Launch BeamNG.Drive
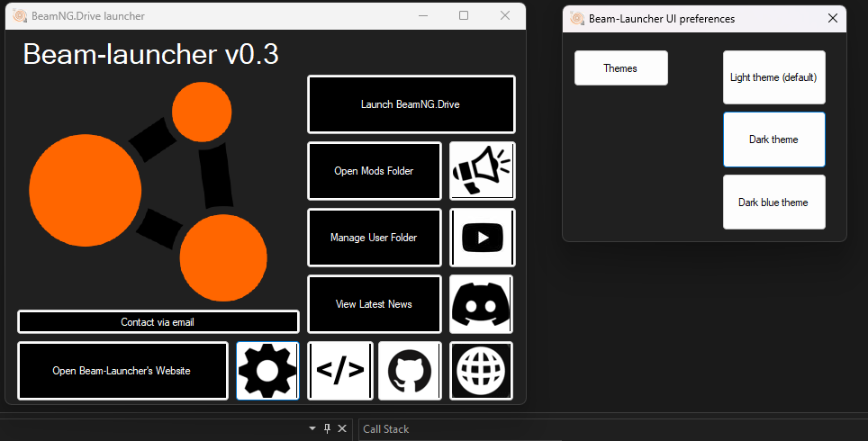868x441 pixels. (411, 104)
